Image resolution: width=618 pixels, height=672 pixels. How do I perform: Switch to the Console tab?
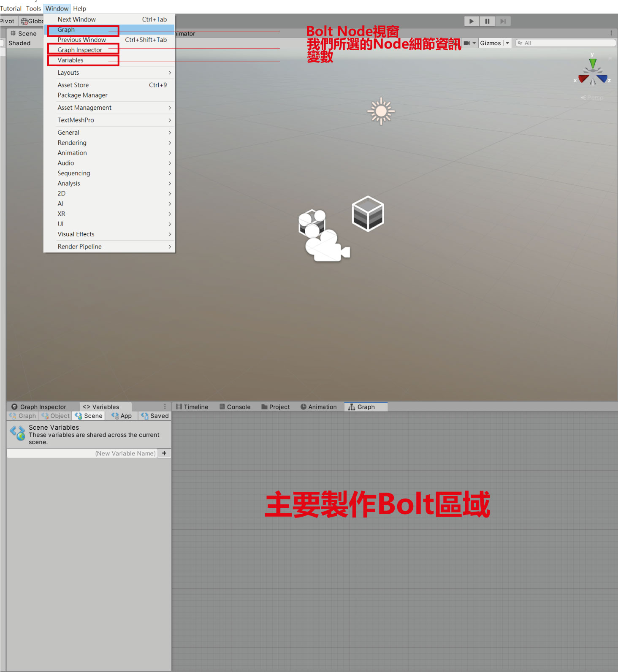235,407
